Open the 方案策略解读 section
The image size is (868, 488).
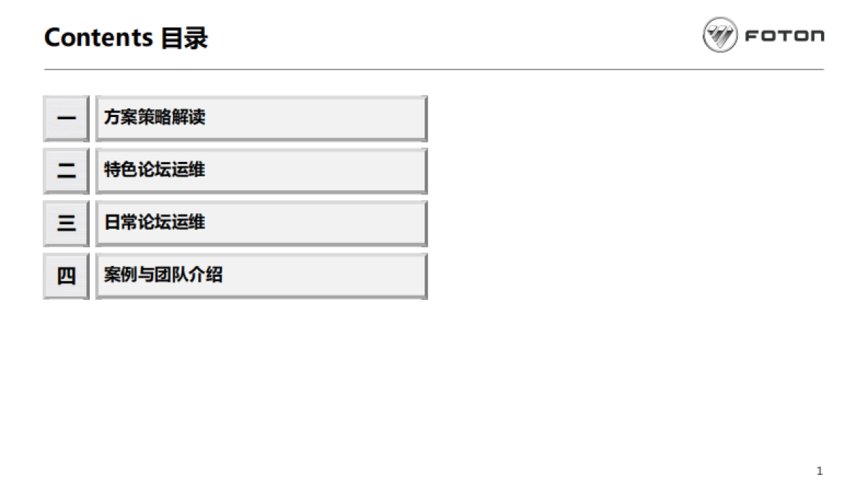point(155,117)
